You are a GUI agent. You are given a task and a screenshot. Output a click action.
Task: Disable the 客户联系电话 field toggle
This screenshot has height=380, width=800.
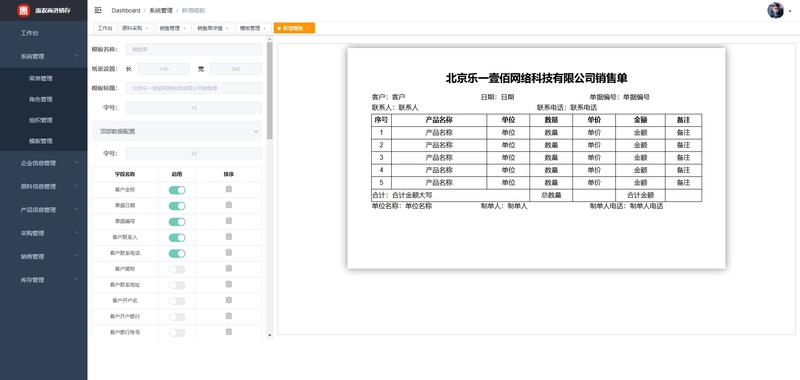point(177,253)
